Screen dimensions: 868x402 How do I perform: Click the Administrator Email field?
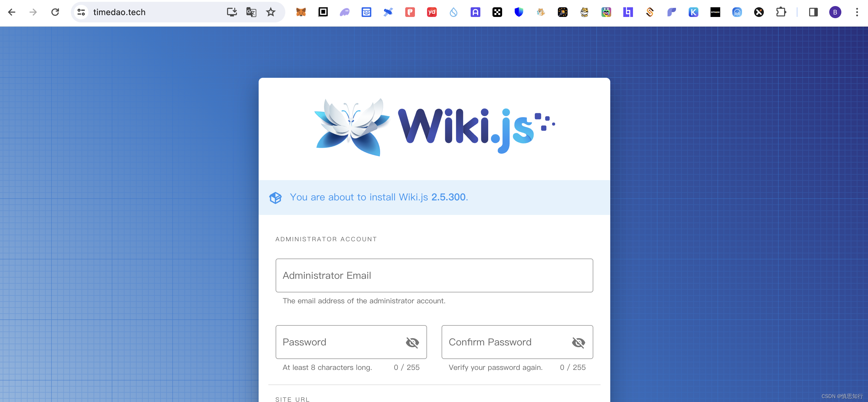(x=434, y=275)
